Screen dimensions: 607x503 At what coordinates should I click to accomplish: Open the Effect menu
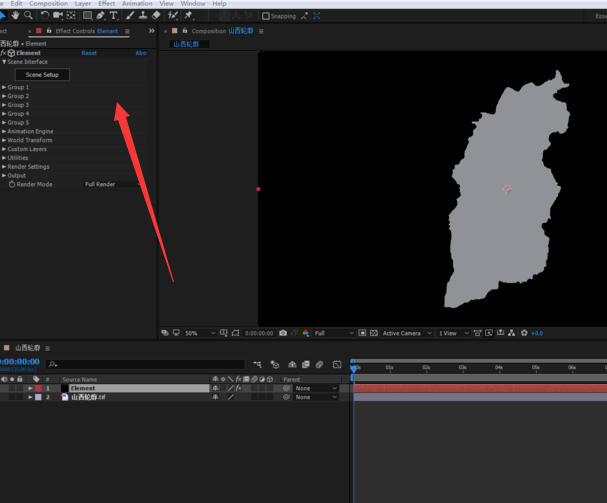[x=106, y=3]
